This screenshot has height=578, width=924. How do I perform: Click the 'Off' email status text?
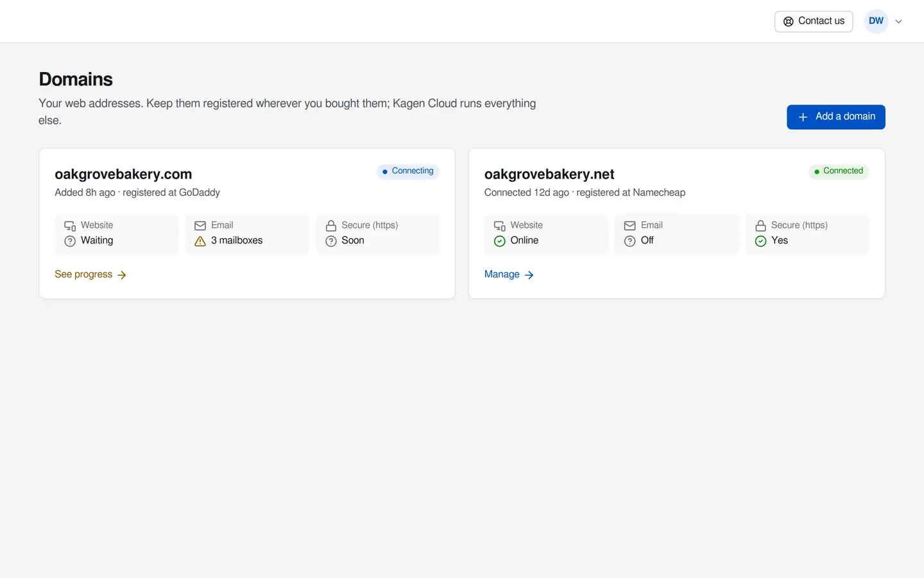[x=647, y=240]
